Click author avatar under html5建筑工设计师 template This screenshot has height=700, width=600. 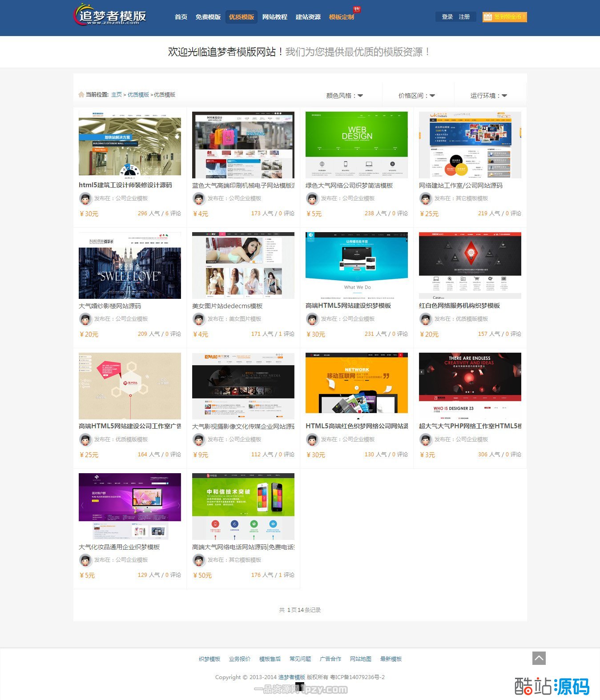click(85, 198)
